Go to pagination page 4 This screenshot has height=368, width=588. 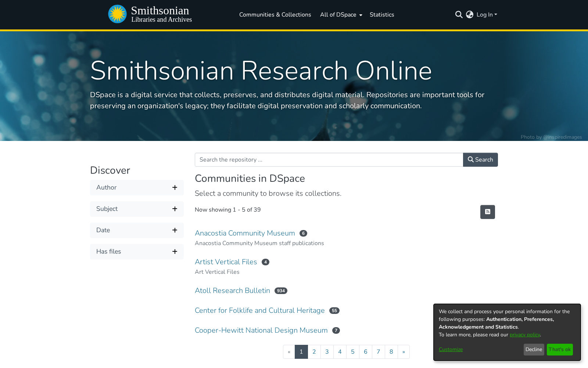click(x=340, y=352)
